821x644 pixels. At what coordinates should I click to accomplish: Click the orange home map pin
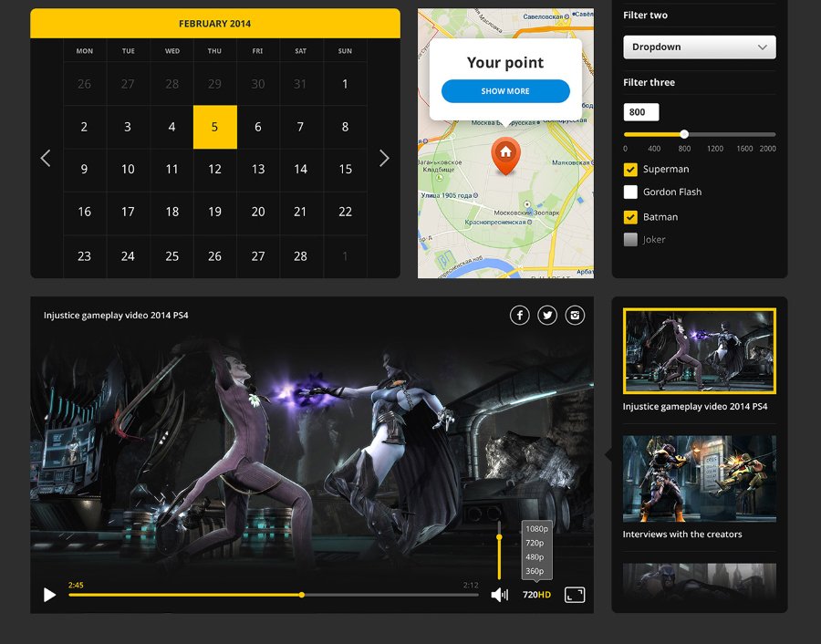coord(505,155)
